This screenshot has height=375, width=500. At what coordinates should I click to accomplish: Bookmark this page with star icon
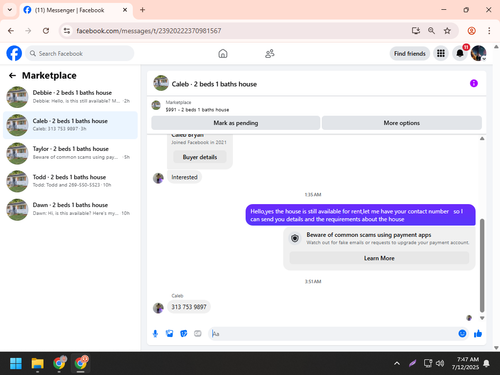(x=447, y=31)
